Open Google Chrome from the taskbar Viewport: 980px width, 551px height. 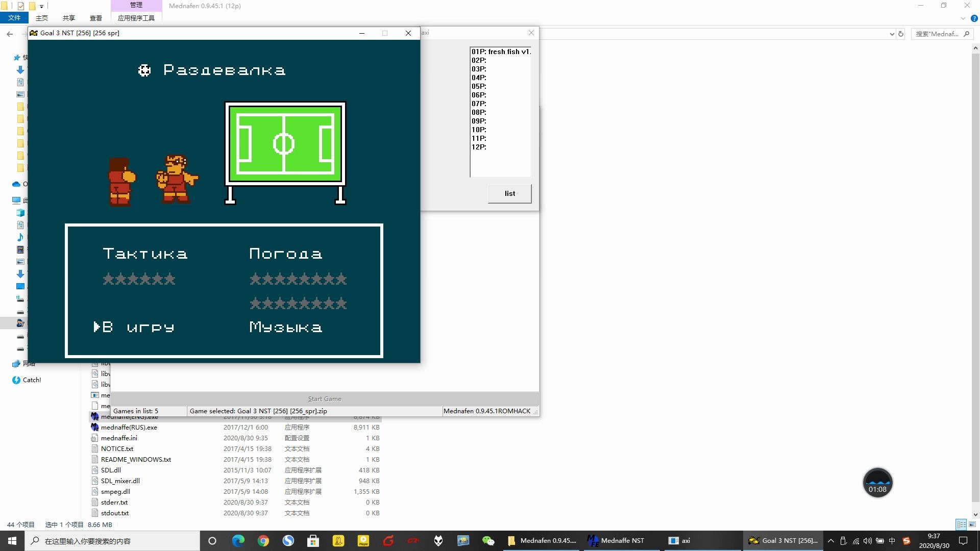click(263, 541)
